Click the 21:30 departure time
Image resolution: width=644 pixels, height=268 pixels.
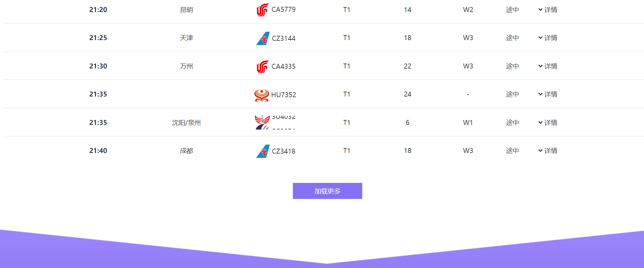click(98, 66)
